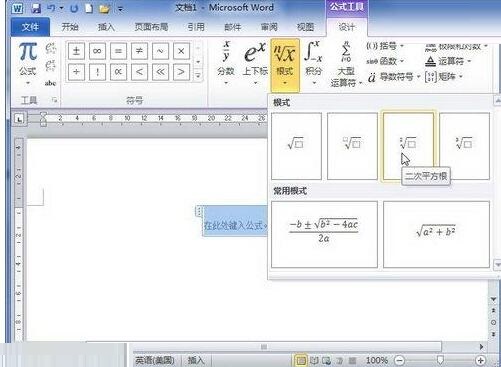
Task: Switch to web layout view icon
Action: click(x=326, y=360)
